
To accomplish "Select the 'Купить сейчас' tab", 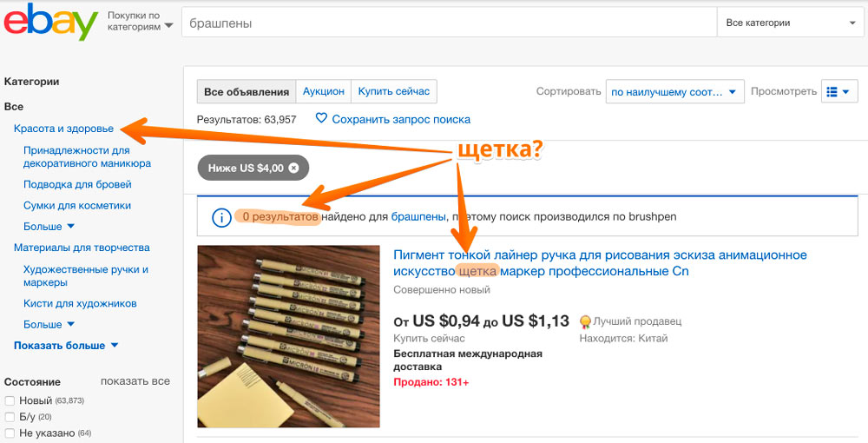I will [x=393, y=91].
